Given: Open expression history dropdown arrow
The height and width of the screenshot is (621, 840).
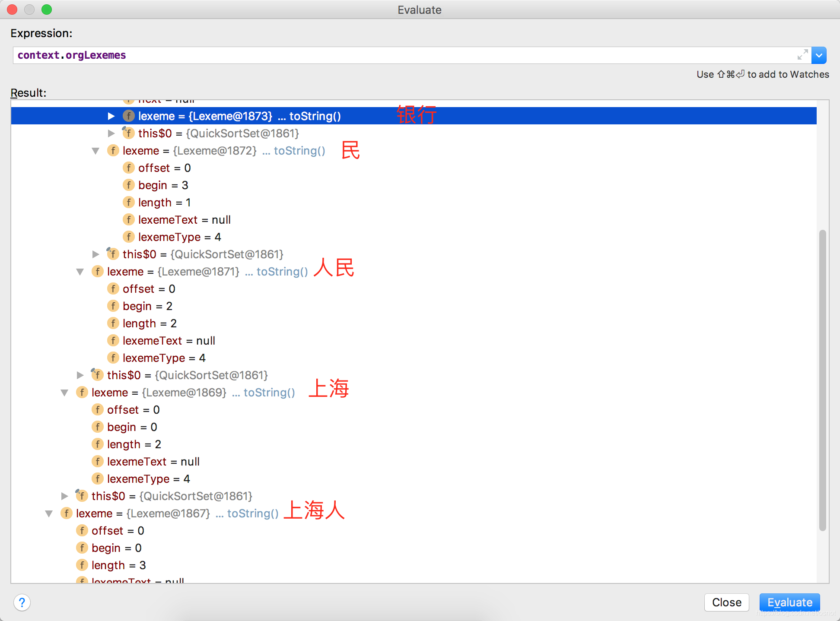Looking at the screenshot, I should click(819, 55).
